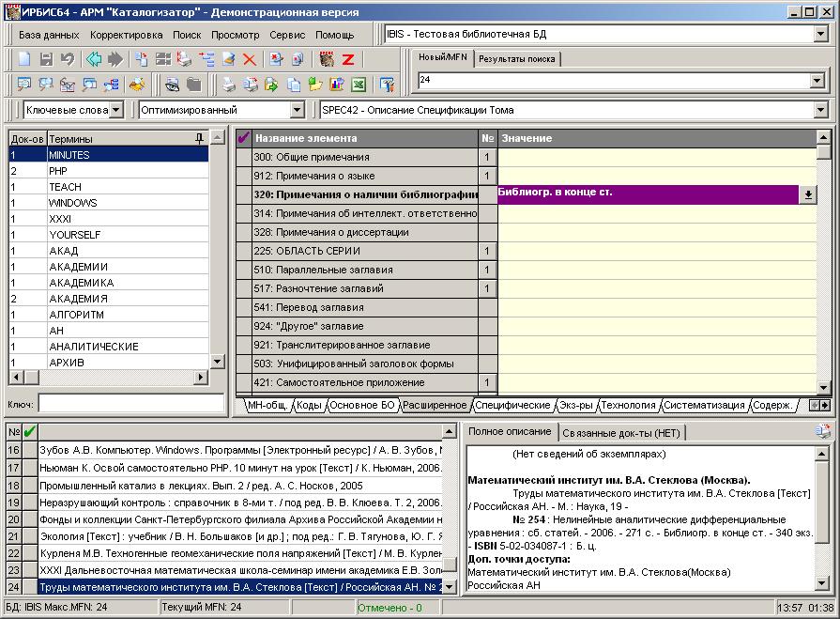Screen dimensions: 840x619
Task: Click the Термины column header
Action: tap(128, 139)
